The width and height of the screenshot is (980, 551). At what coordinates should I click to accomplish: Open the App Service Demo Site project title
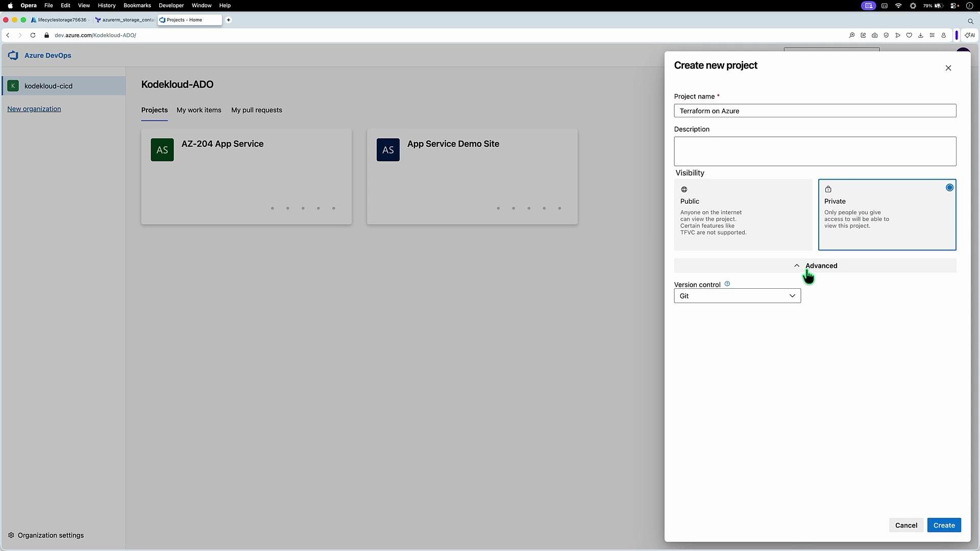point(453,144)
